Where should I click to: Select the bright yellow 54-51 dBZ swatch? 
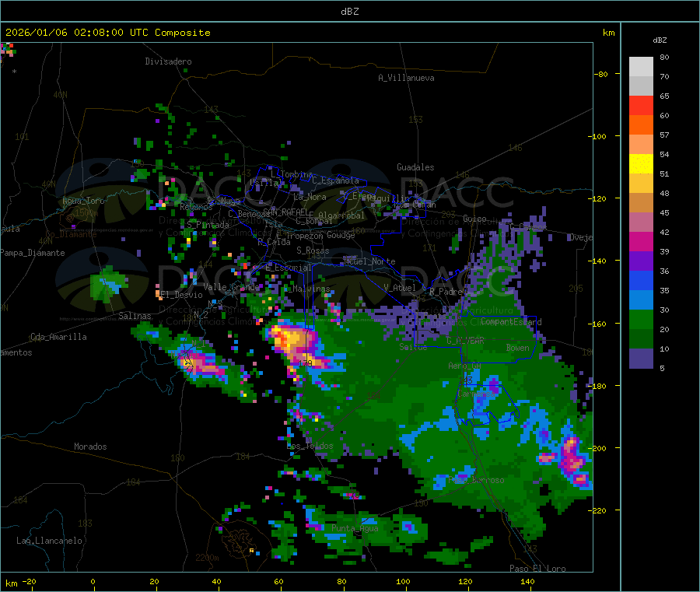click(641, 163)
